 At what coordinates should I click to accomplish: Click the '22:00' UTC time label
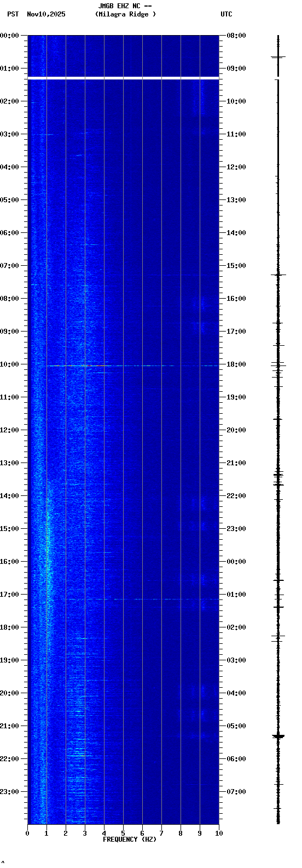[x=236, y=496]
